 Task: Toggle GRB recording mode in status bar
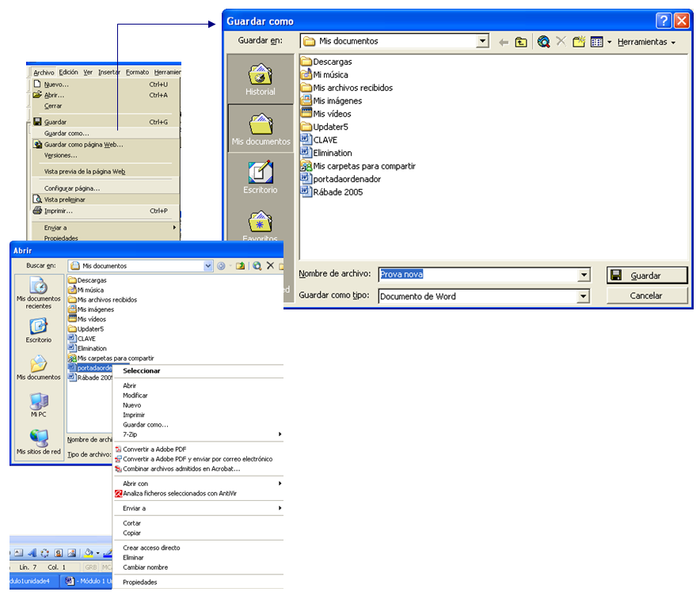pos(91,567)
